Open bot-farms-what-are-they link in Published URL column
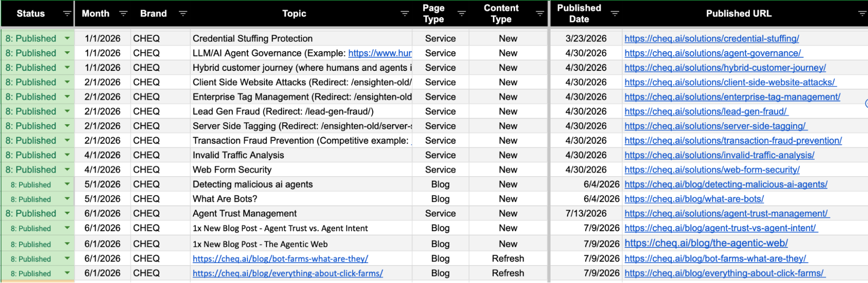868x283 pixels. 716,259
